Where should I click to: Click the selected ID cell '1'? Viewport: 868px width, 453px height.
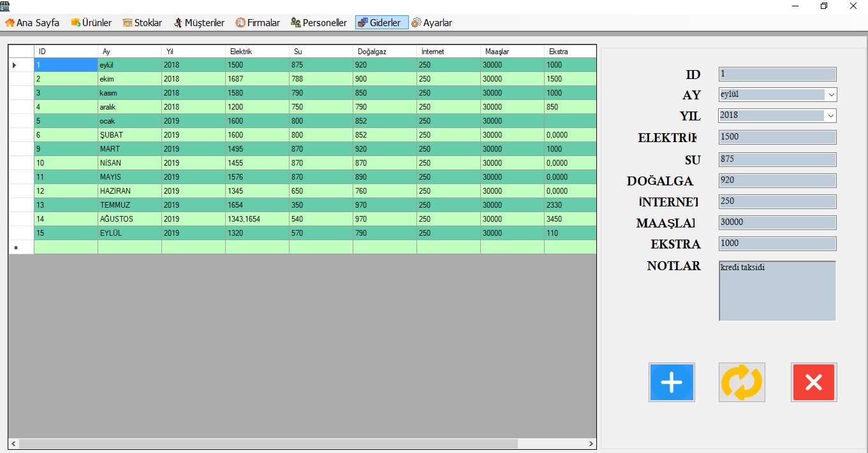(66, 65)
